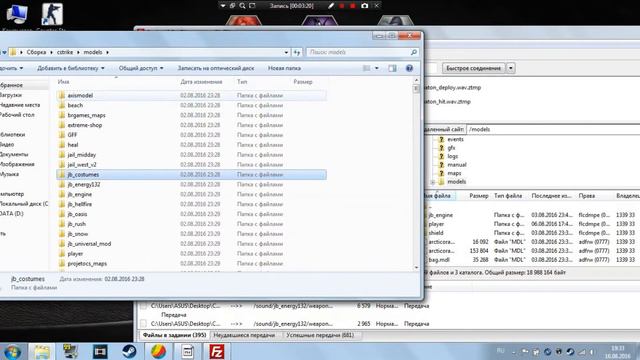This screenshot has height=360, width=640.
Task: Click the Steam icon in the system tray
Action: click(570, 351)
